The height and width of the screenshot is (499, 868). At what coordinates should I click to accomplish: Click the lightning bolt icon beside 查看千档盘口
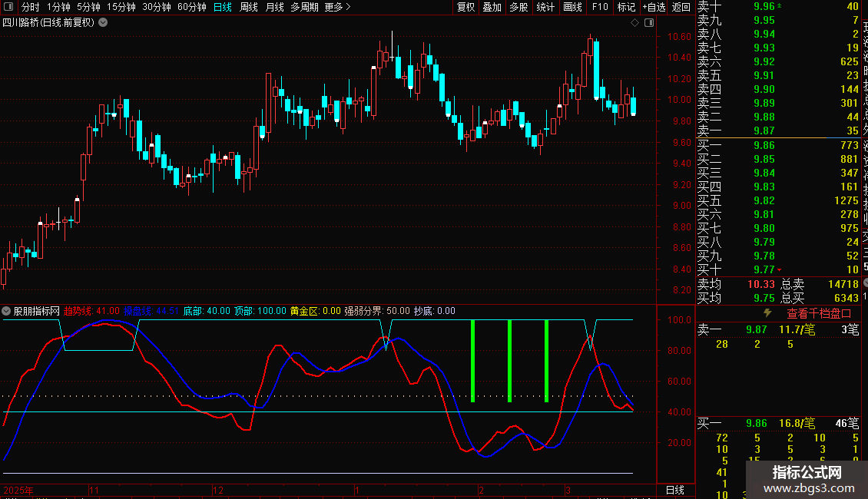pos(767,313)
